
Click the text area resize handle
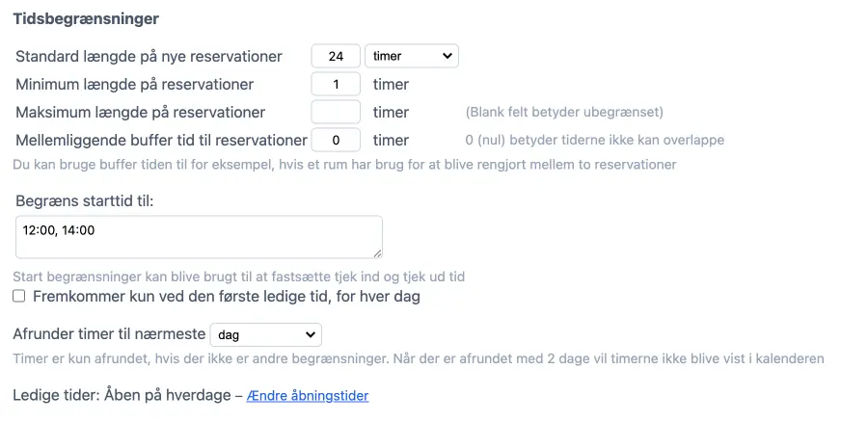pos(377,253)
